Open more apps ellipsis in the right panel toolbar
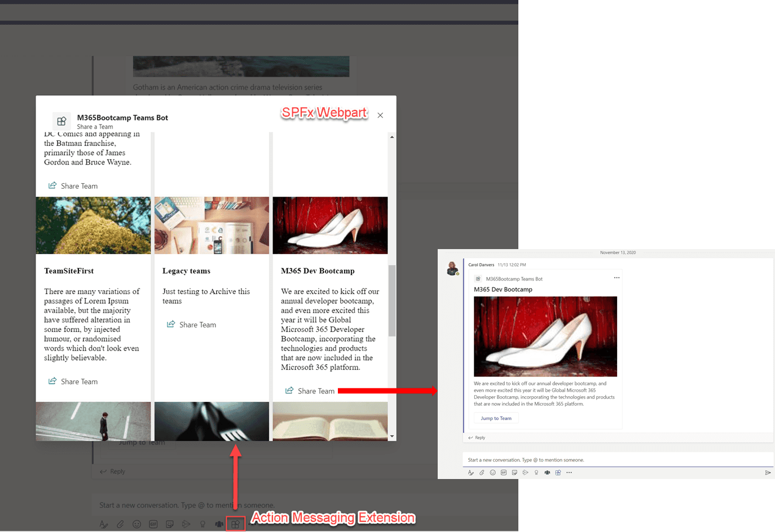Image resolution: width=775 pixels, height=532 pixels. tap(569, 473)
